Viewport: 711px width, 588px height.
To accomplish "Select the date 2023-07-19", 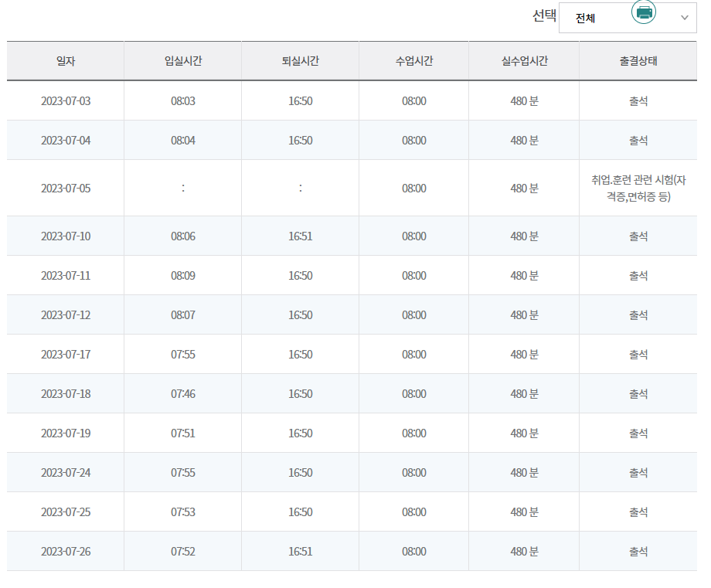I will (x=66, y=433).
